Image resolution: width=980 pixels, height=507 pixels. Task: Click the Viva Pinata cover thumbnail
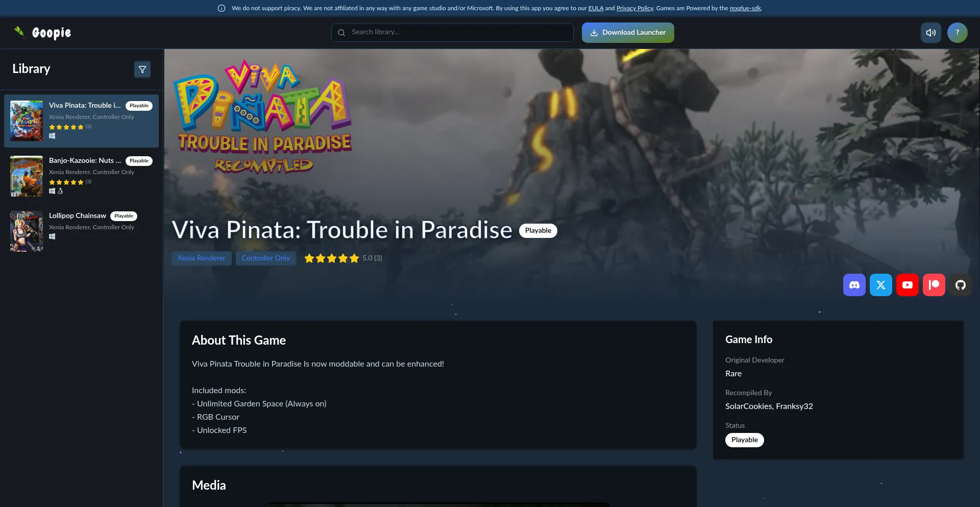(x=27, y=121)
